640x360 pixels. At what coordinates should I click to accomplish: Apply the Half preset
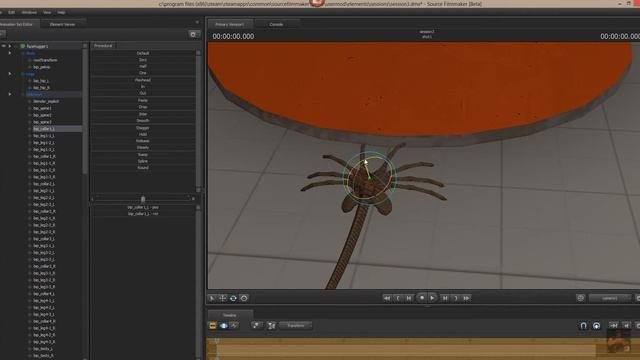click(142, 66)
